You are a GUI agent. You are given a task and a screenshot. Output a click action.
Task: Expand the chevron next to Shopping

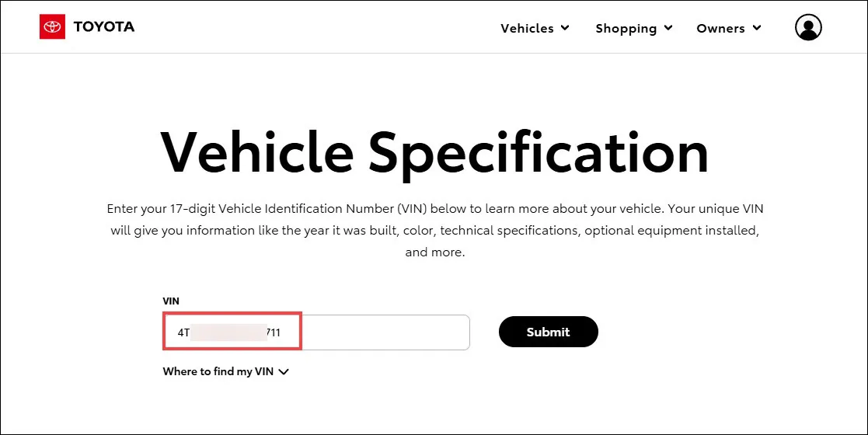tap(668, 28)
